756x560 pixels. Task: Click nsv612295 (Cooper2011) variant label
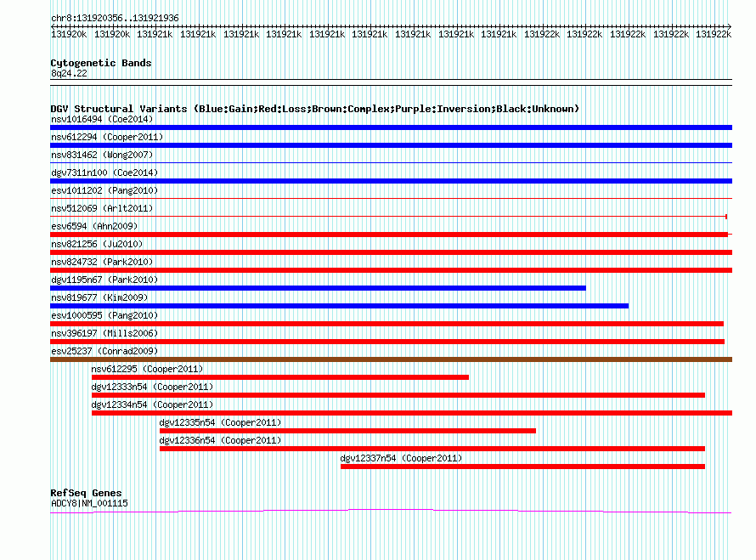click(147, 369)
